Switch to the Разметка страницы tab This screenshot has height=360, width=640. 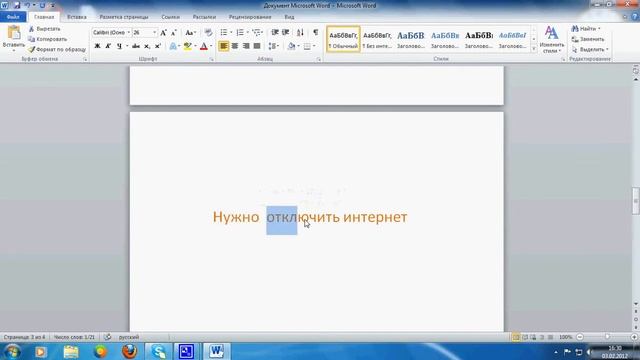tap(124, 17)
